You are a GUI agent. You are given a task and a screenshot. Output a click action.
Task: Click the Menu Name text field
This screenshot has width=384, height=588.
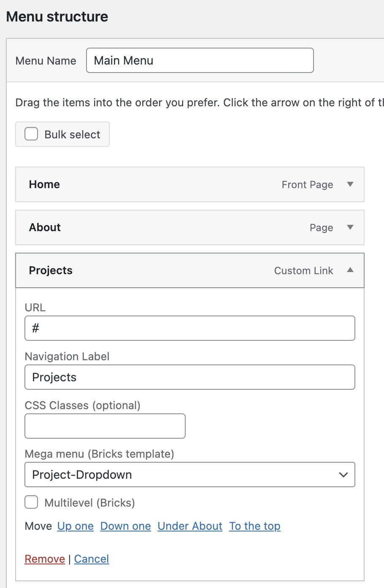200,60
